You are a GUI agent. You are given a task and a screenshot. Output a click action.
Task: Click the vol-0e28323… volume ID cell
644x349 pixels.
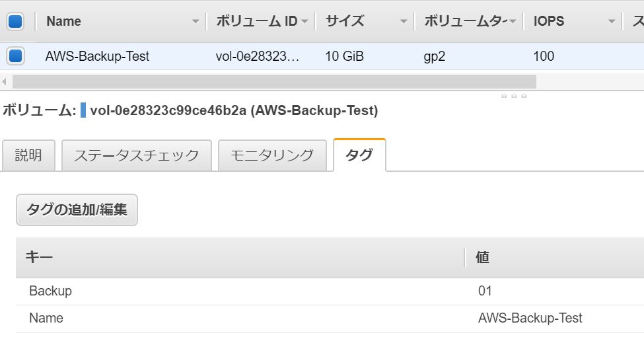(x=258, y=56)
